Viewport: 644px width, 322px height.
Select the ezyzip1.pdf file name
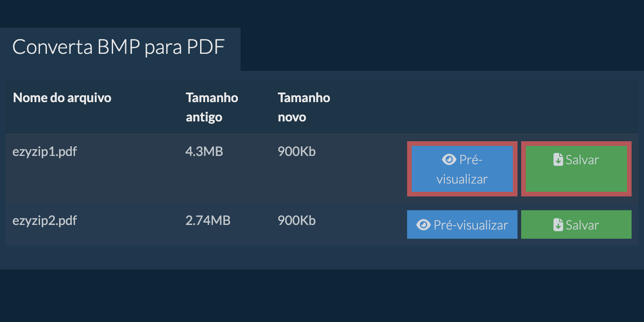[45, 151]
